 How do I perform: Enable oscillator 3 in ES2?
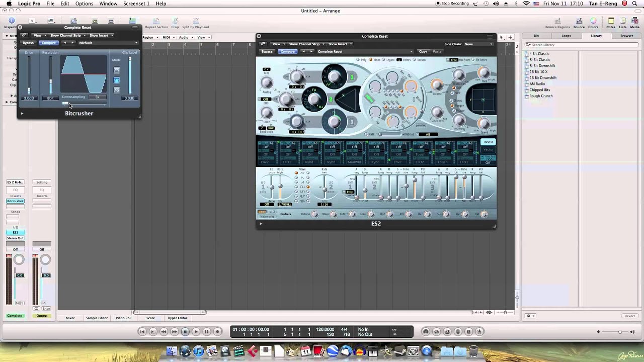tap(352, 122)
